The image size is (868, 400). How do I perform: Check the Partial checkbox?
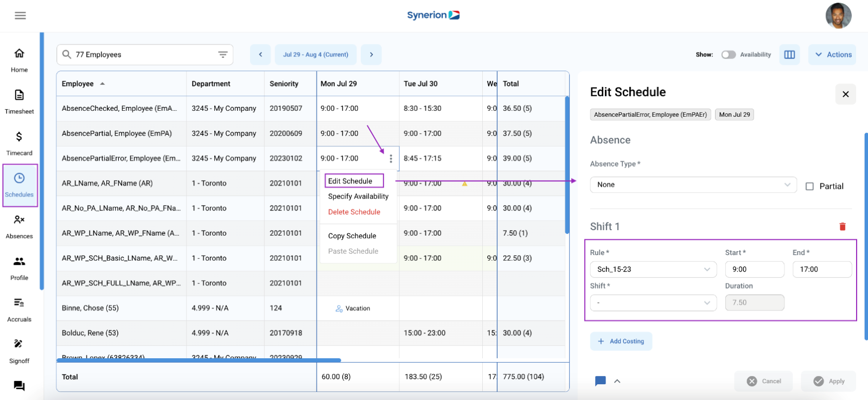click(x=809, y=186)
